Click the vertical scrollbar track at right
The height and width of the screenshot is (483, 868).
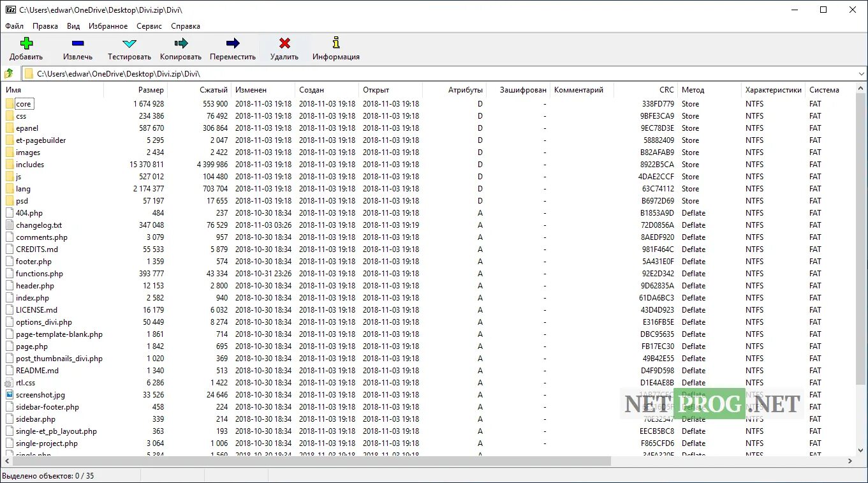tap(861, 269)
